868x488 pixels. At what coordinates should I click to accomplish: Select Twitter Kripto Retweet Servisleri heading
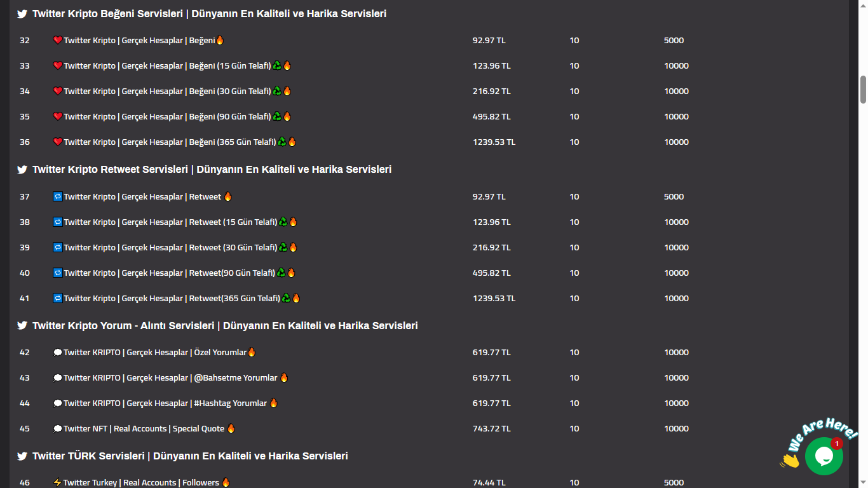click(212, 170)
